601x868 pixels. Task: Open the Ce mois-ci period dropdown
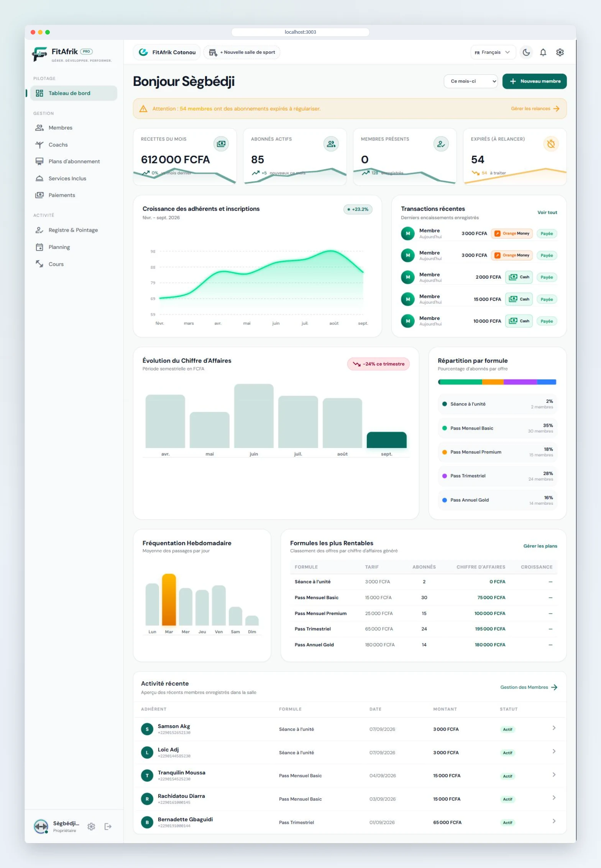click(x=471, y=81)
